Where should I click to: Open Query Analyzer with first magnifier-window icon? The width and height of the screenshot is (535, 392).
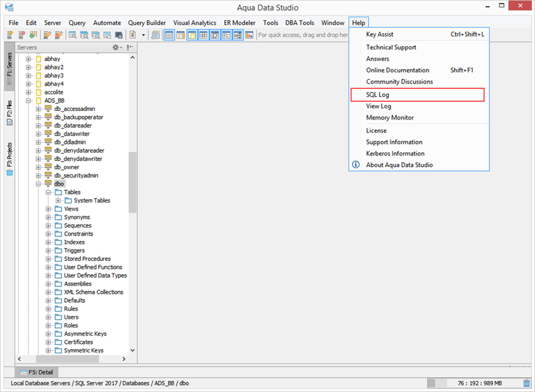(72, 35)
